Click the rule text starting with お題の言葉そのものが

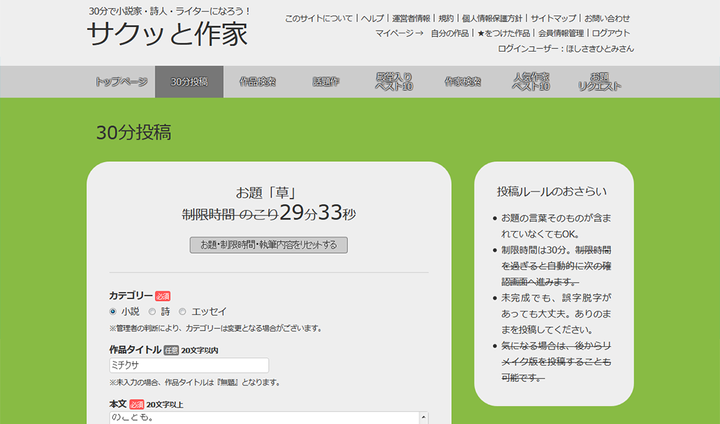(x=556, y=226)
